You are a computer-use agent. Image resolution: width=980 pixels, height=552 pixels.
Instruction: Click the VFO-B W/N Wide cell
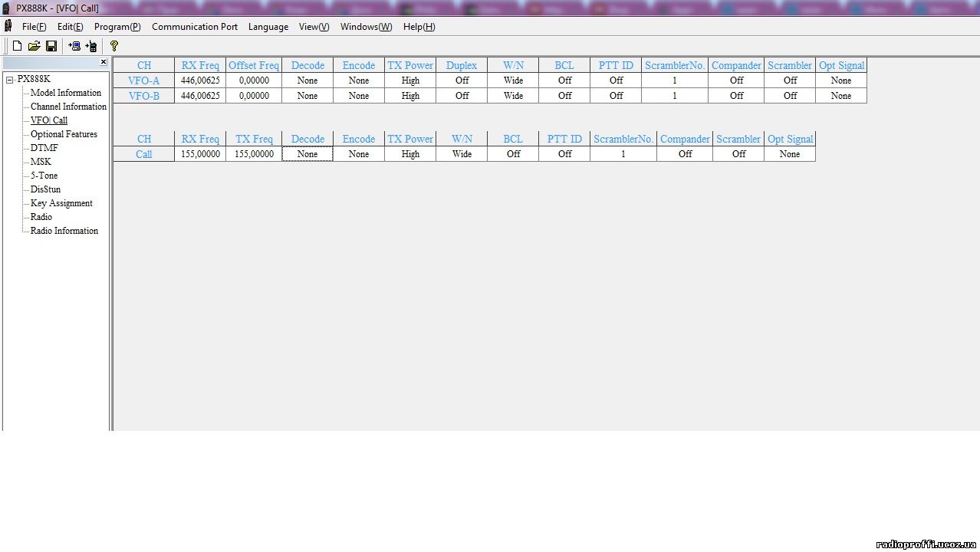513,96
